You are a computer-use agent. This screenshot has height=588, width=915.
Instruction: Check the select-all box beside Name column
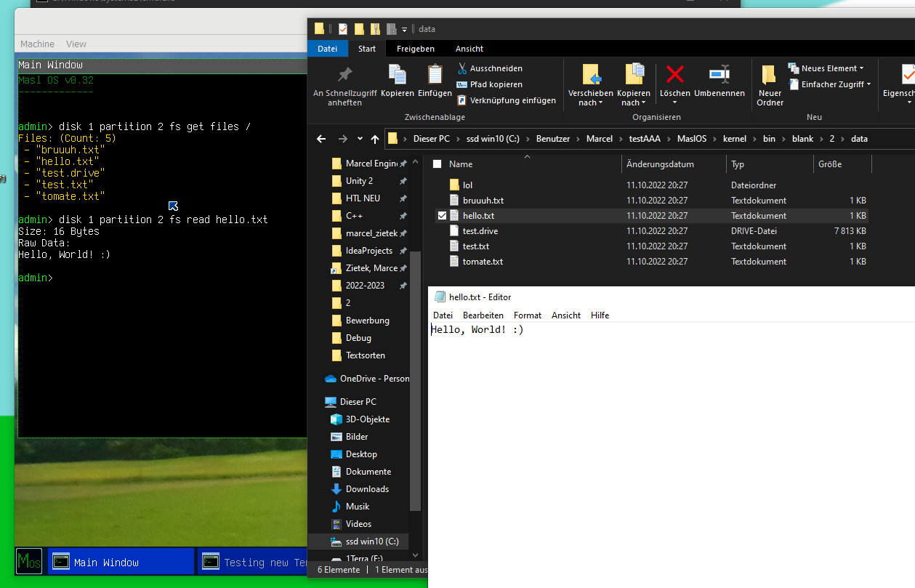pyautogui.click(x=436, y=164)
